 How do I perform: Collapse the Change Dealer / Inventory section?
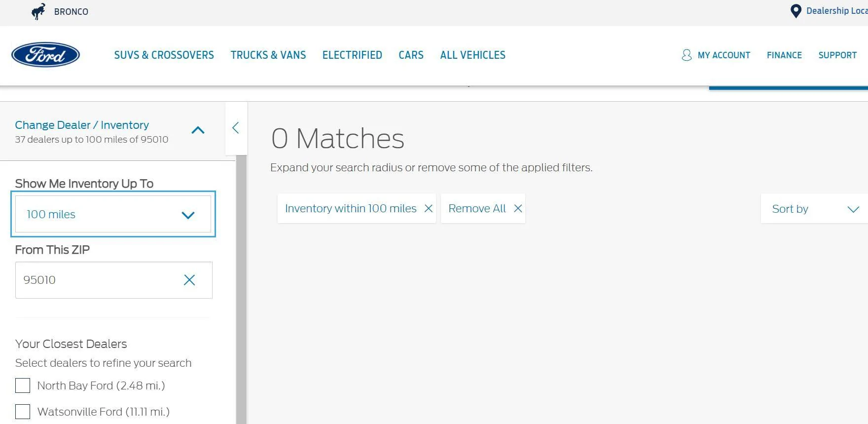198,130
